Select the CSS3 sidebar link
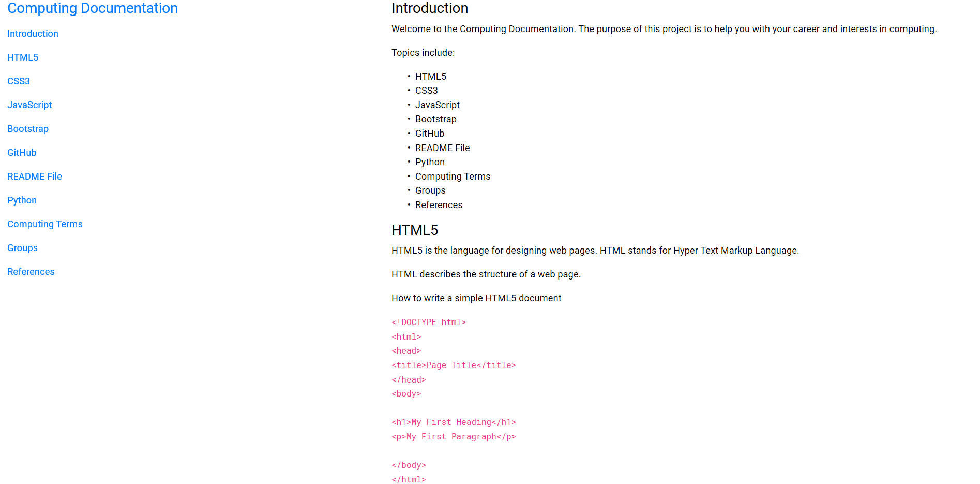Screen dimensions: 980x484 pos(19,81)
